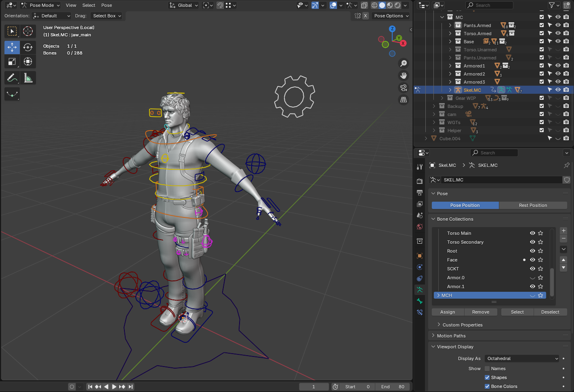Select the Select Box tool in toolbar
Screen dimensions: 574x392
[12, 31]
